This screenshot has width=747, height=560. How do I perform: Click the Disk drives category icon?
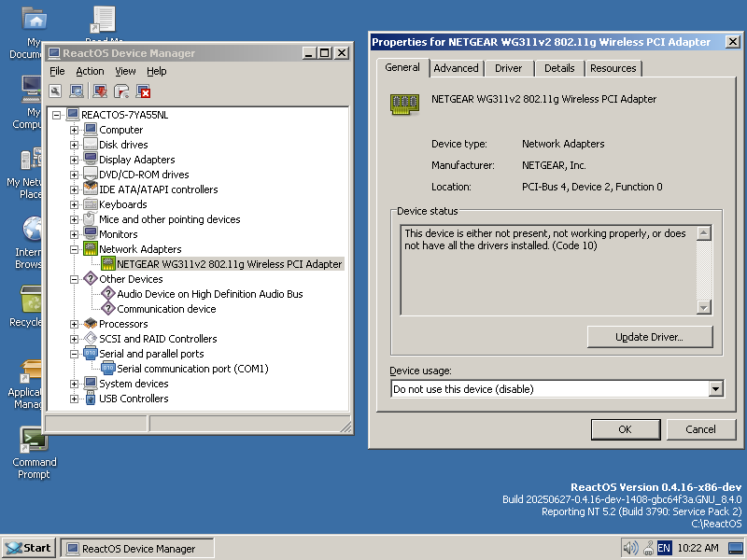coord(90,145)
